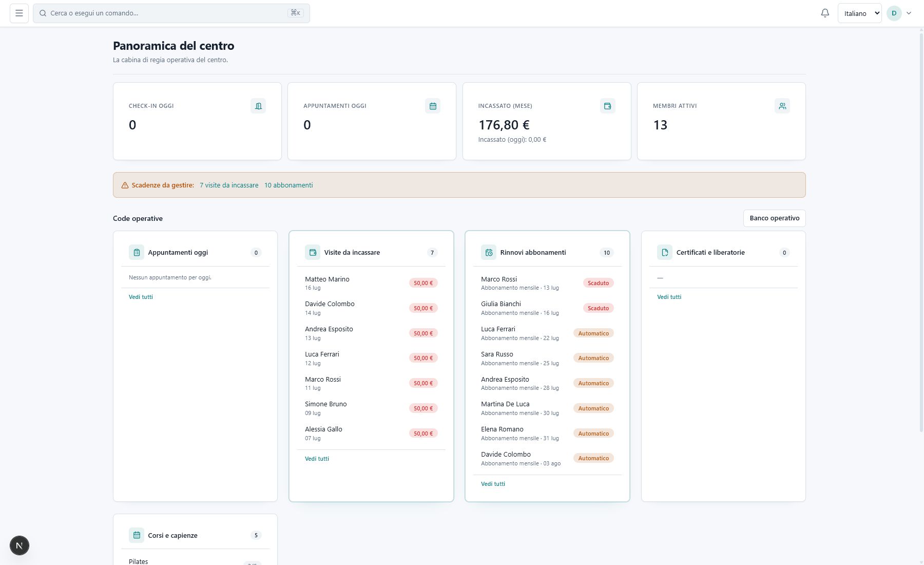Click the Check-in oggi door icon
The image size is (924, 565).
[258, 106]
